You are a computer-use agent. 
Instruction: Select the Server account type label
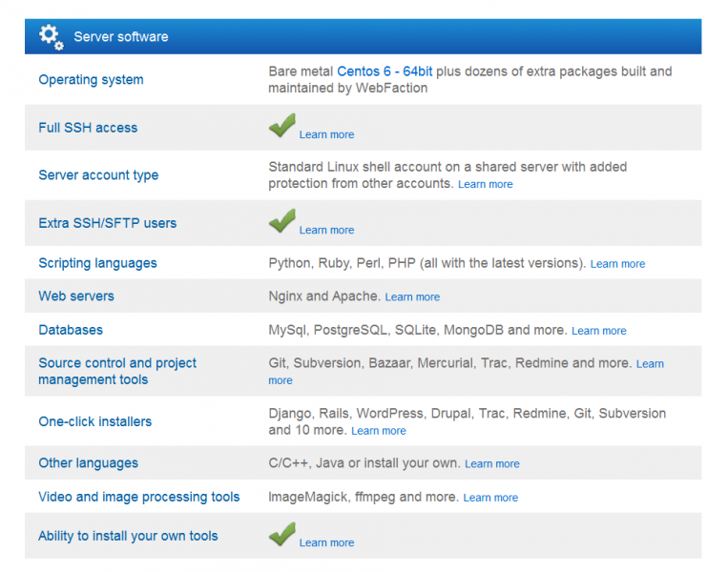tap(98, 175)
